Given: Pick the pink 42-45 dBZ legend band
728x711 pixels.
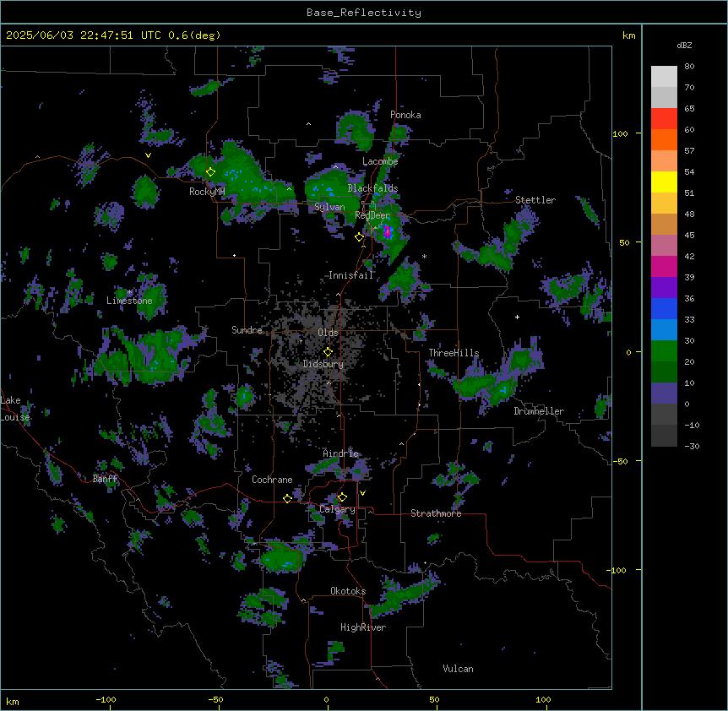Looking at the screenshot, I should tap(664, 246).
